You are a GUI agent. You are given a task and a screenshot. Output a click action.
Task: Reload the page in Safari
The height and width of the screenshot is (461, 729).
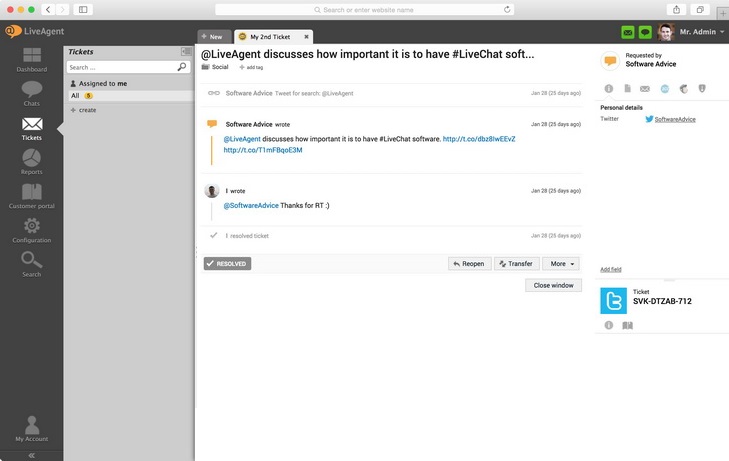click(507, 9)
